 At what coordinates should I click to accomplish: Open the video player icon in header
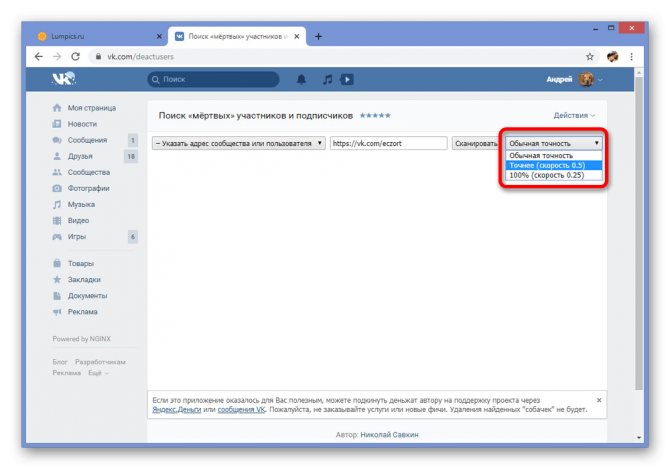[x=347, y=79]
